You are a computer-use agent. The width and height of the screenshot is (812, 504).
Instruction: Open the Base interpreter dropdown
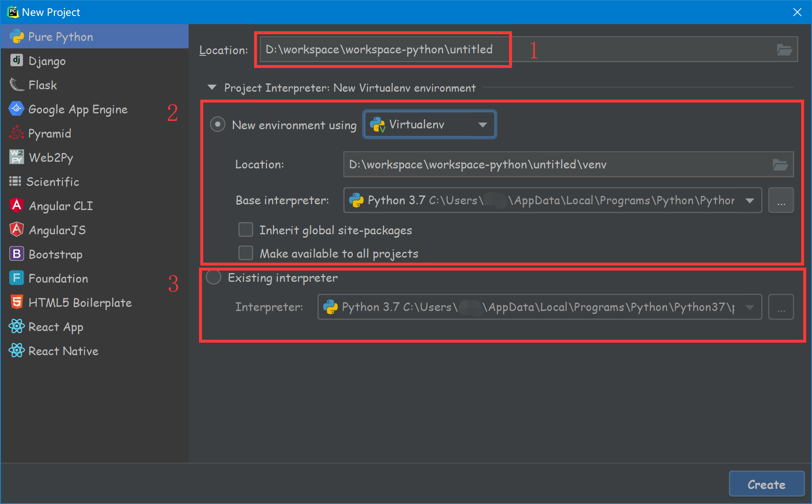coord(749,200)
